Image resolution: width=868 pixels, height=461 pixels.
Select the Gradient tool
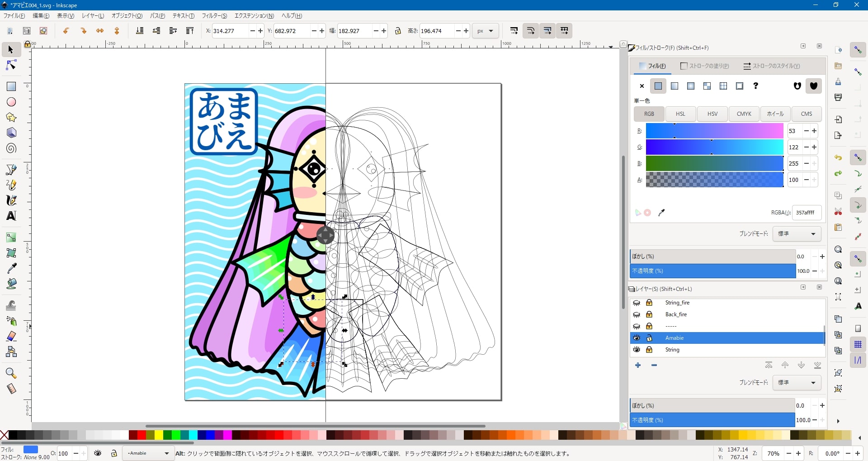pos(11,238)
